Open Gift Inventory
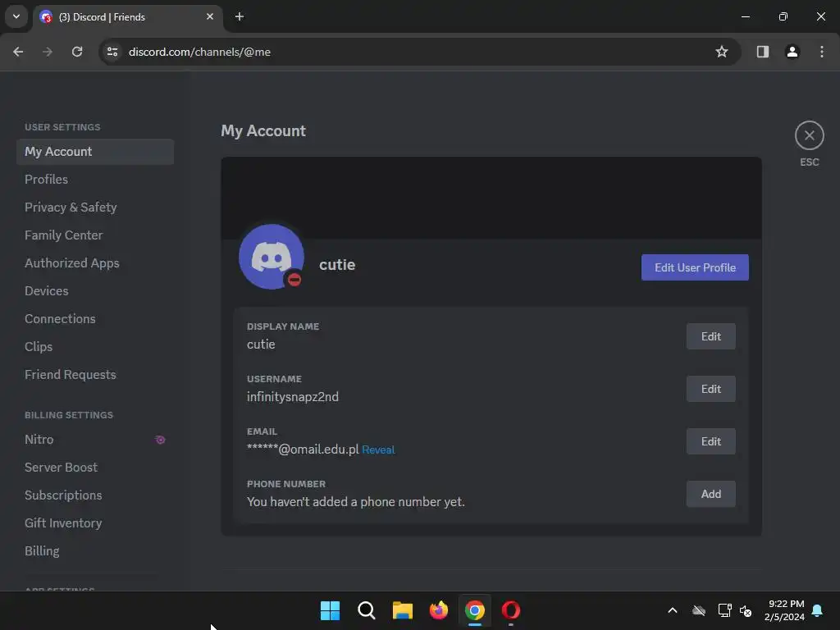 tap(95, 523)
